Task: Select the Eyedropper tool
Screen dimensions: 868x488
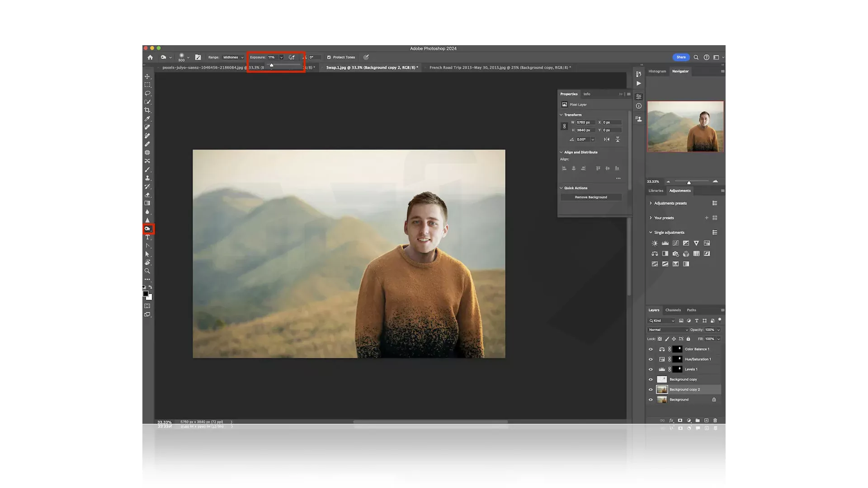Action: click(147, 119)
